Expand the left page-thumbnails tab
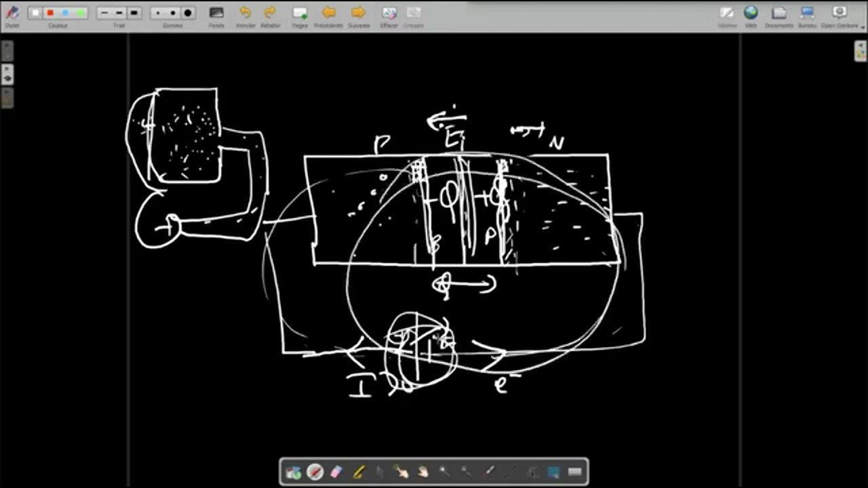This screenshot has width=868, height=488. point(7,51)
